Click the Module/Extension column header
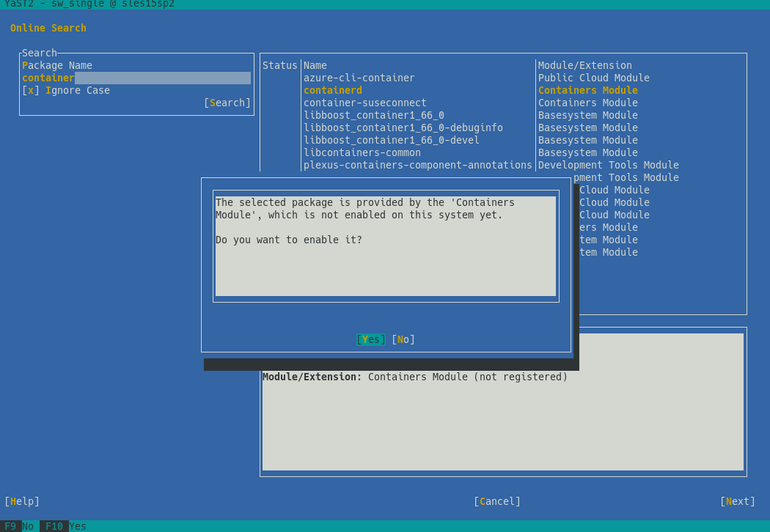Screen dimensions: 770x532 pos(584,65)
